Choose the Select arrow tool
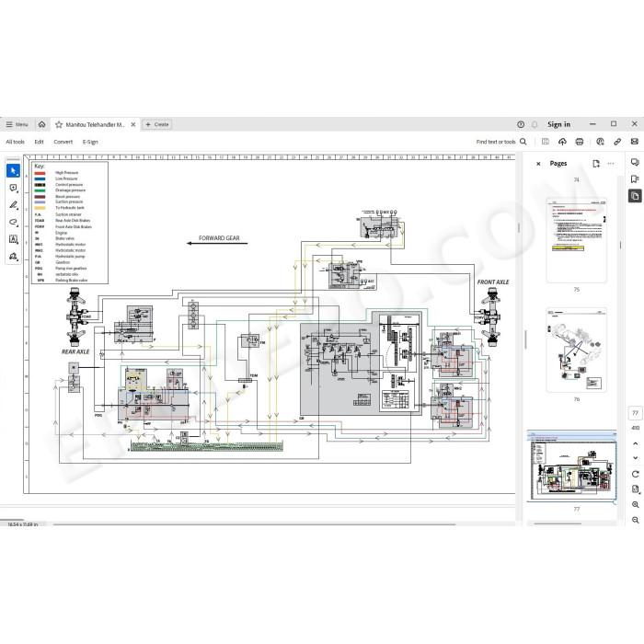 click(13, 170)
